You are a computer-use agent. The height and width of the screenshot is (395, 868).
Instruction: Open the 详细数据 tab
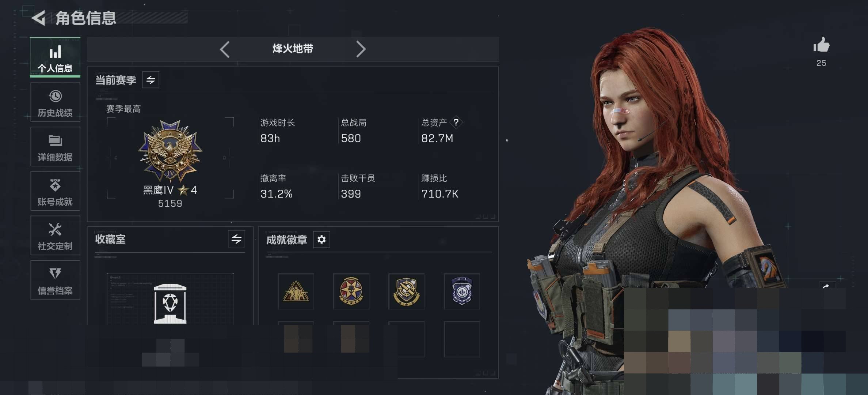[x=55, y=147]
